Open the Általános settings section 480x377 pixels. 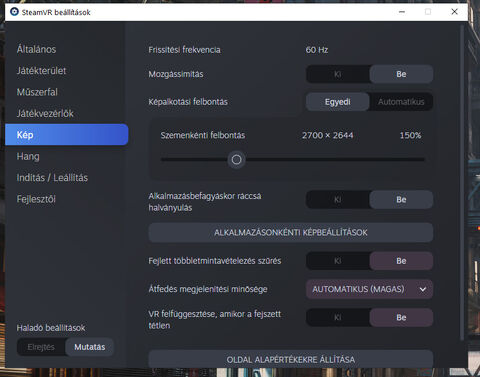pyautogui.click(x=36, y=49)
